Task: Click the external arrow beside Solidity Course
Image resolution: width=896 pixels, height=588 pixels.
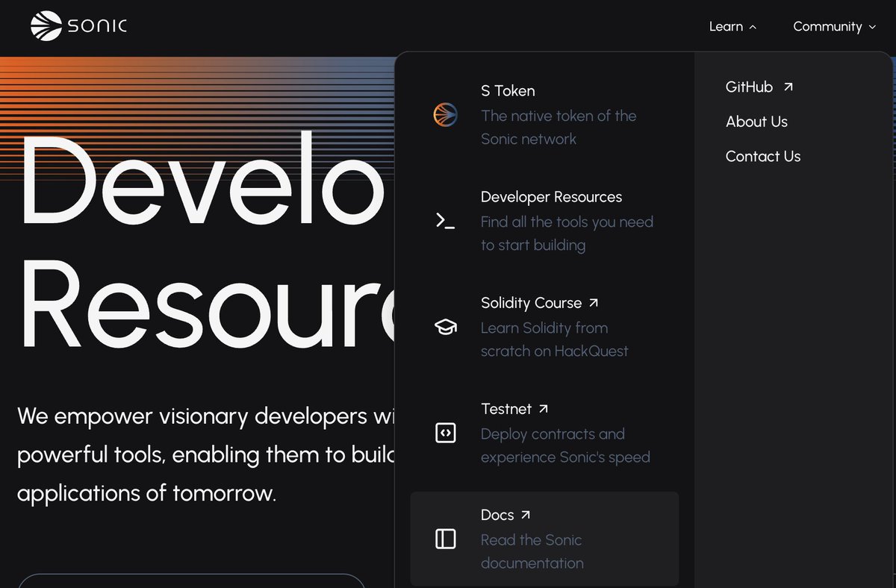Action: click(x=594, y=303)
